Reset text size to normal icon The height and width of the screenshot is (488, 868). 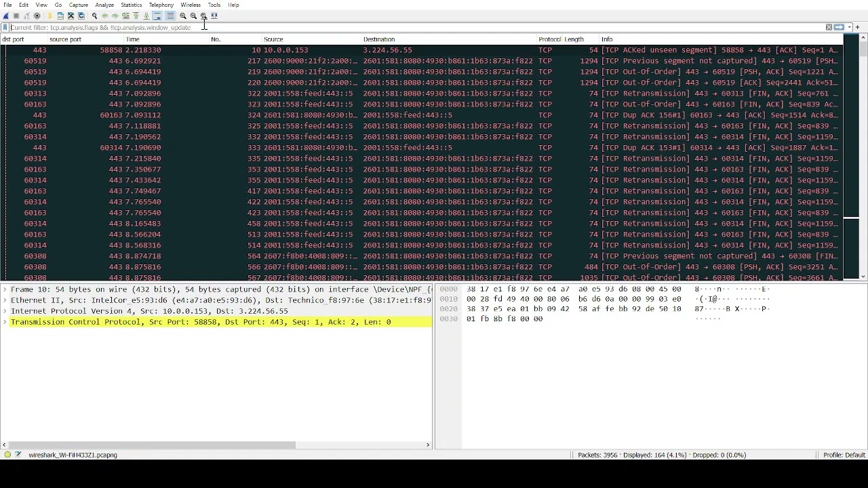[x=203, y=16]
